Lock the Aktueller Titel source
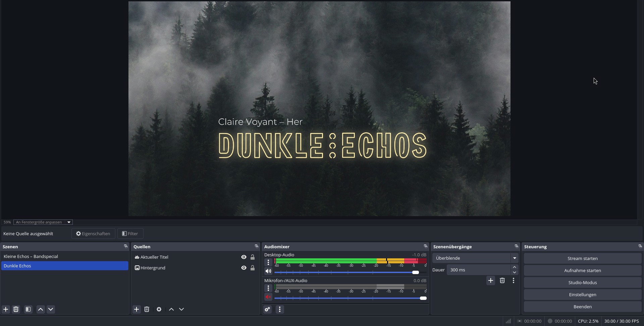644x326 pixels. 253,257
